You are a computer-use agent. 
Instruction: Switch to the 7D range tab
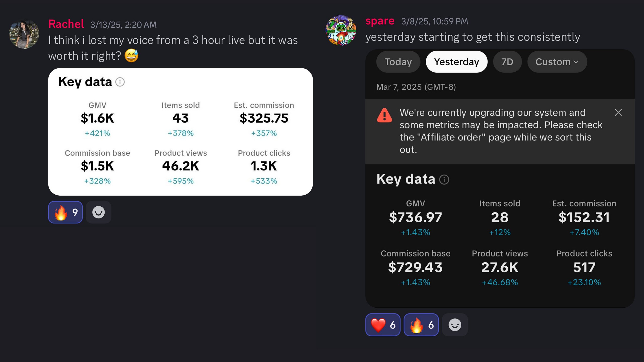(507, 62)
